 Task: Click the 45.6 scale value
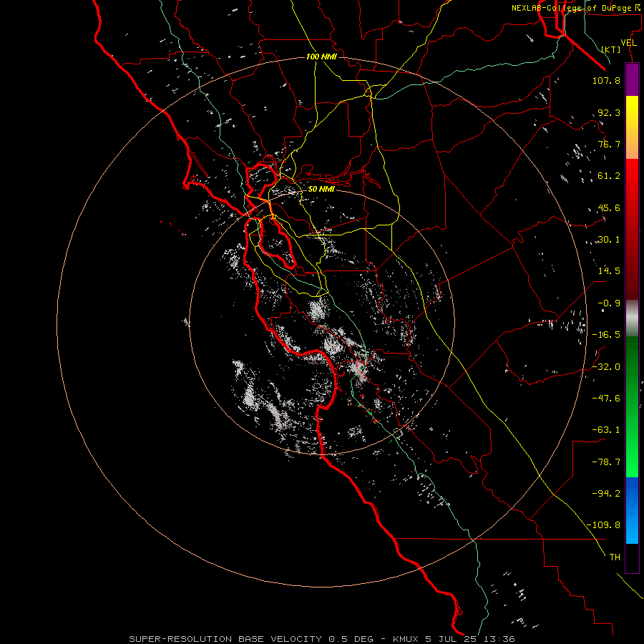[609, 208]
